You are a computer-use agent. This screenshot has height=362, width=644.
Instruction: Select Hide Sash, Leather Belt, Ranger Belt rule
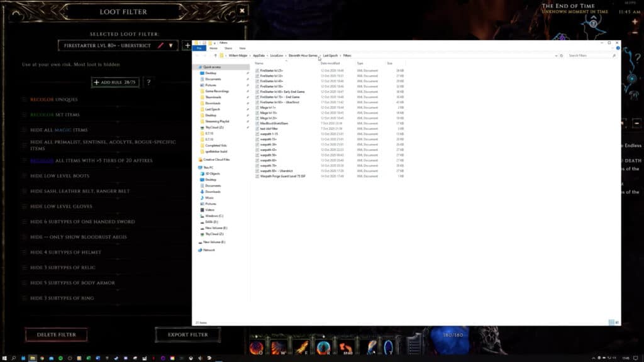coord(80,191)
